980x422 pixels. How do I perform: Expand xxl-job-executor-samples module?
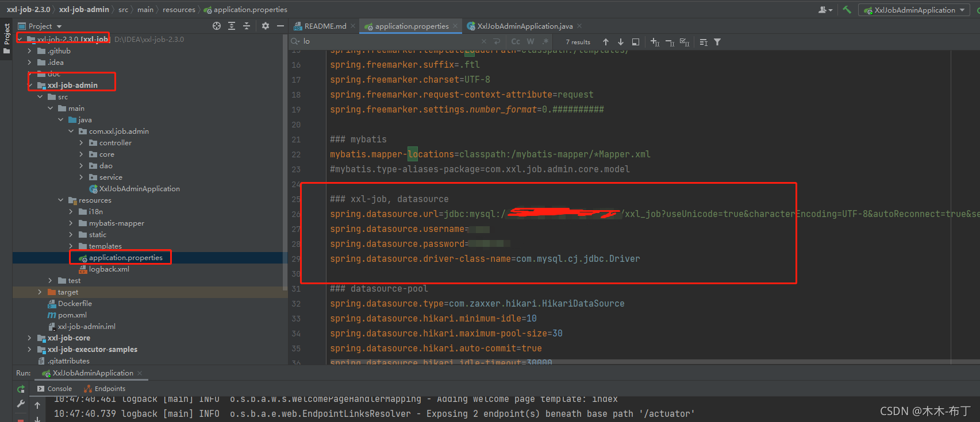tap(30, 350)
